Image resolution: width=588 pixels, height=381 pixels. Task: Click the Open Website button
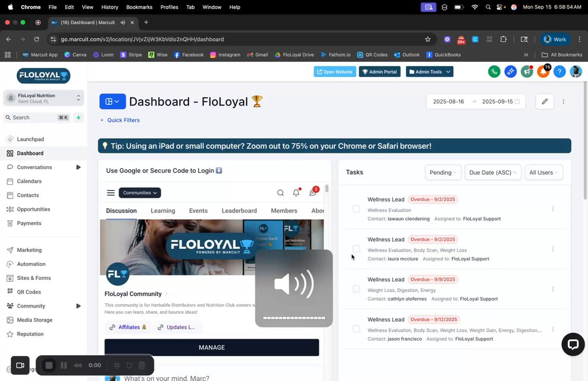[335, 71]
